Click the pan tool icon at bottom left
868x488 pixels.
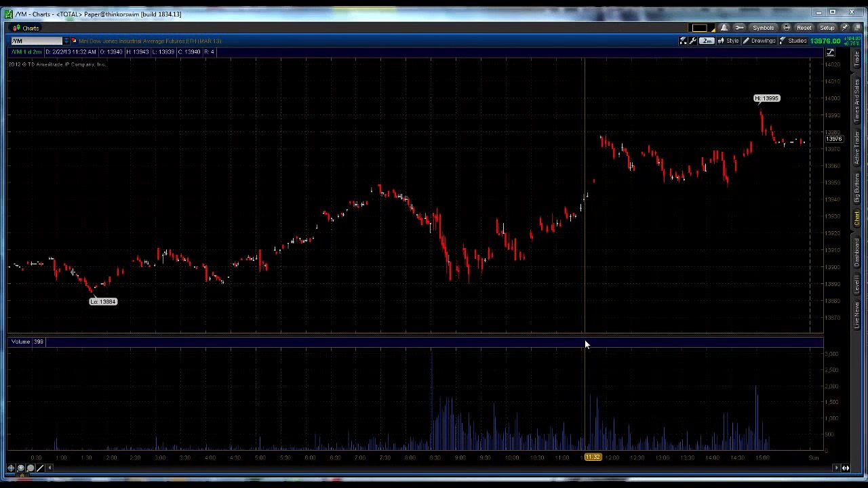tap(20, 468)
